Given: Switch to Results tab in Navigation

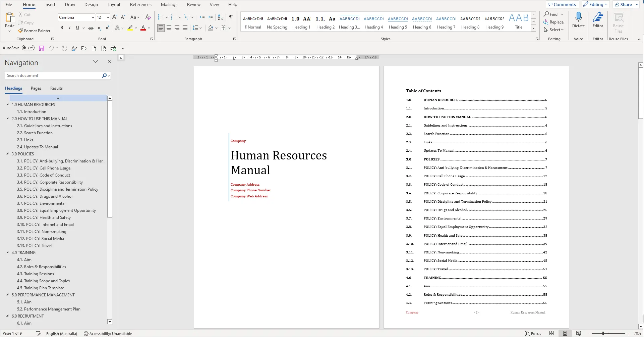Looking at the screenshot, I should coord(56,88).
